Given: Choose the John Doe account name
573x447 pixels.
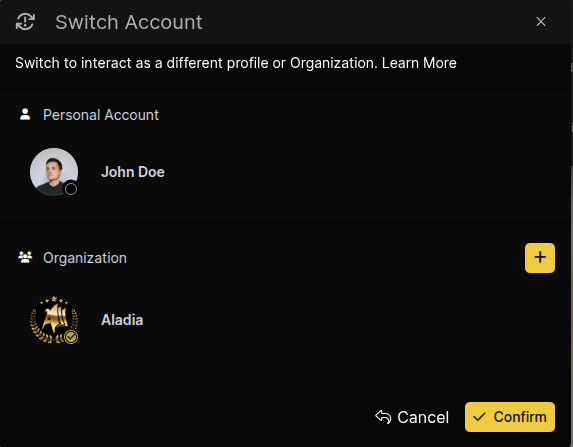Looking at the screenshot, I should 133,172.
